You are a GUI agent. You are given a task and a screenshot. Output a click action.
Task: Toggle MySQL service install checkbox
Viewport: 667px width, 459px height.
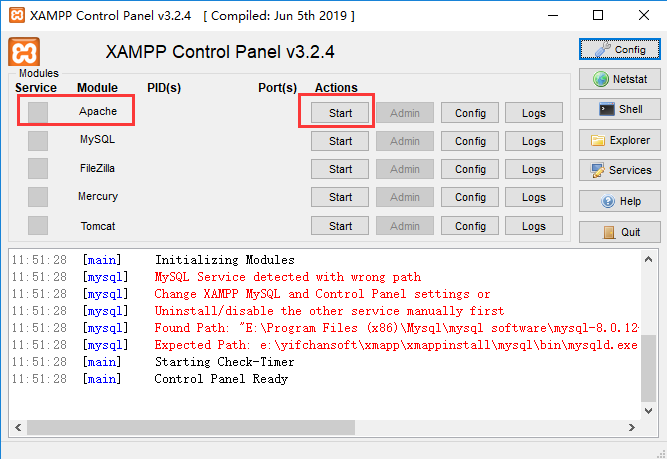(x=38, y=141)
